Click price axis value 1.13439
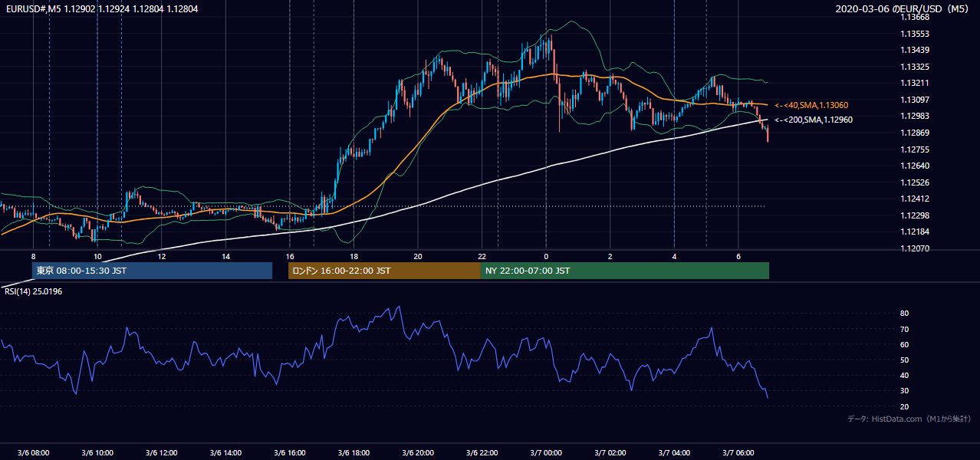Image resolution: width=980 pixels, height=460 pixels. pos(915,51)
